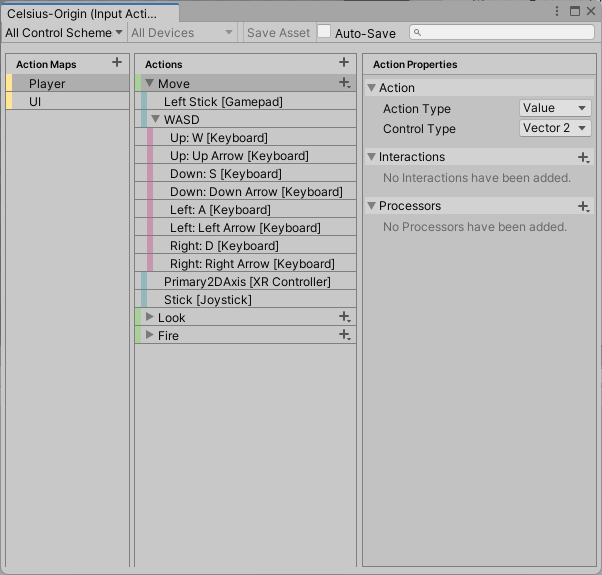602x575 pixels.
Task: Add a new action map with plus icon
Action: point(117,62)
